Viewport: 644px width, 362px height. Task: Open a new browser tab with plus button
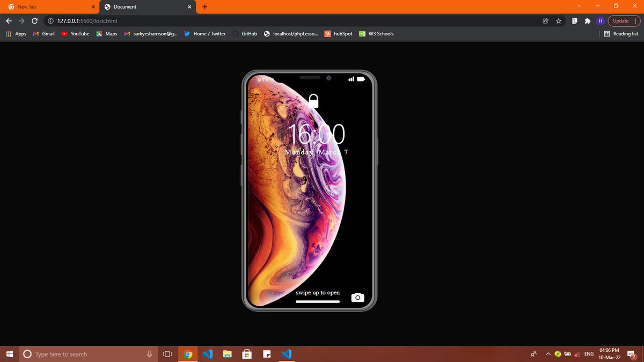pos(204,6)
